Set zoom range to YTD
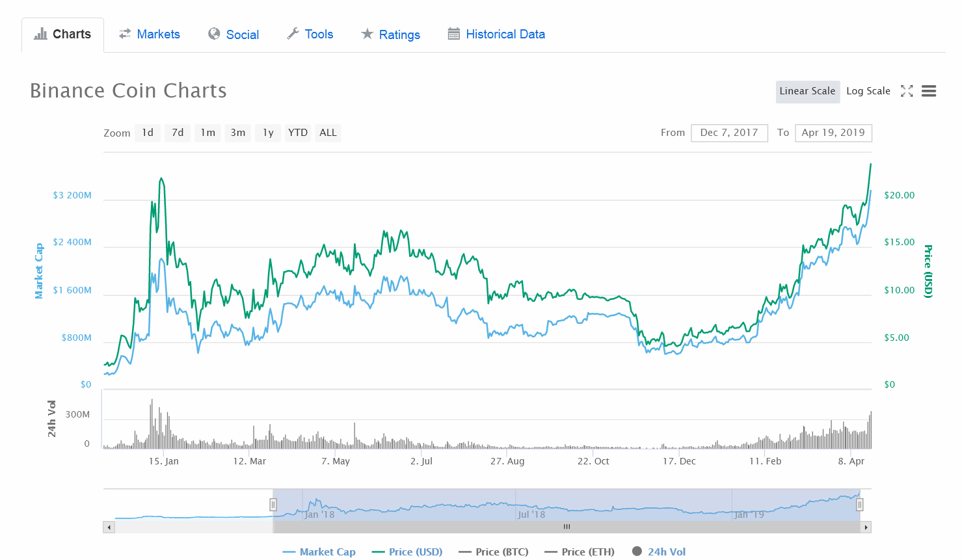962x560 pixels. click(298, 133)
